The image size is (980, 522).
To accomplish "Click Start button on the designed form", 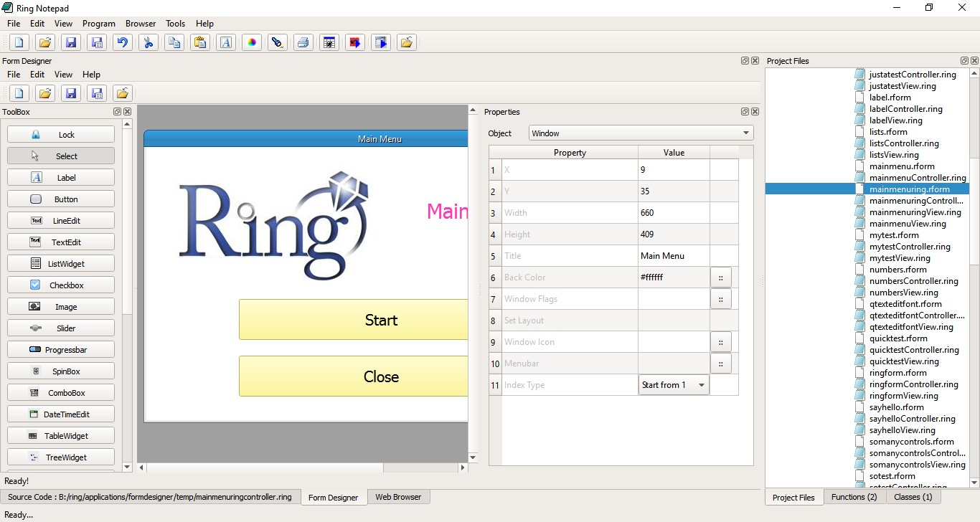I will point(353,320).
